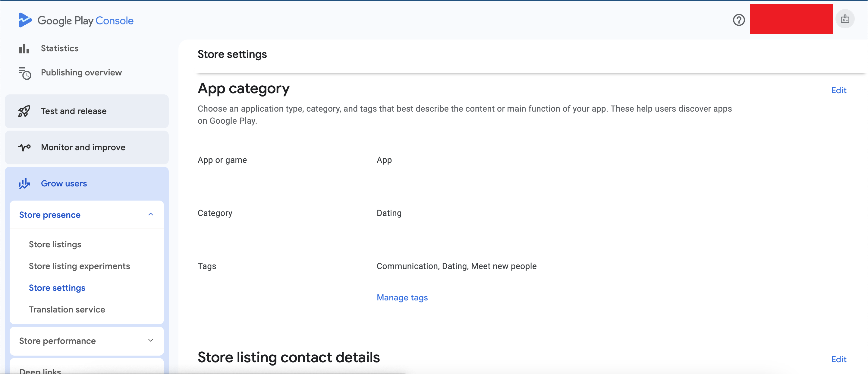Open Store listing experiments page

[x=79, y=266]
